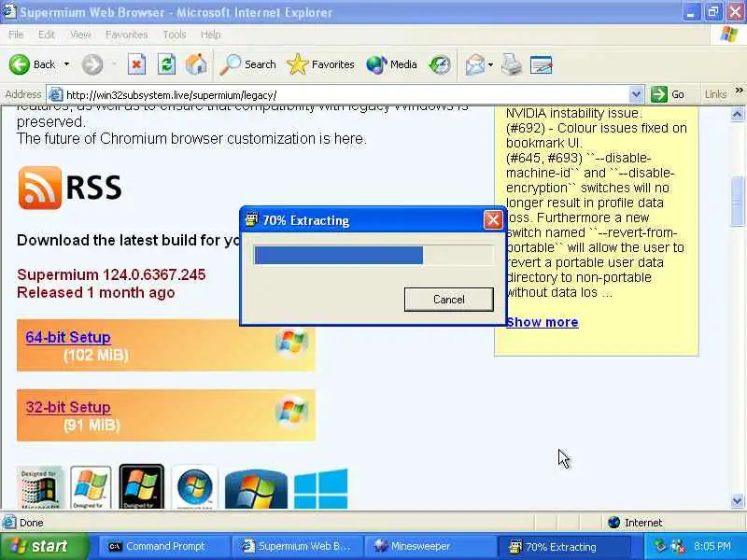
Task: Open the Back history dropdown arrow
Action: pyautogui.click(x=66, y=64)
